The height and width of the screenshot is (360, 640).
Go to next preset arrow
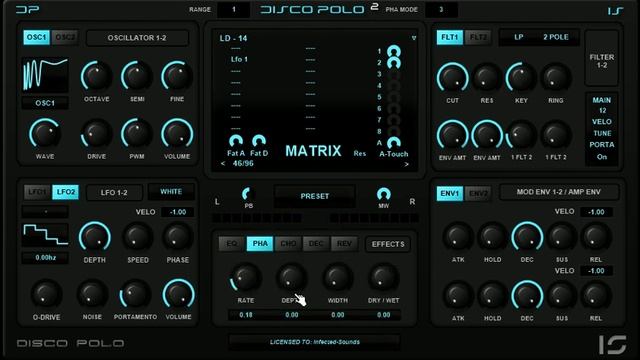(x=407, y=164)
